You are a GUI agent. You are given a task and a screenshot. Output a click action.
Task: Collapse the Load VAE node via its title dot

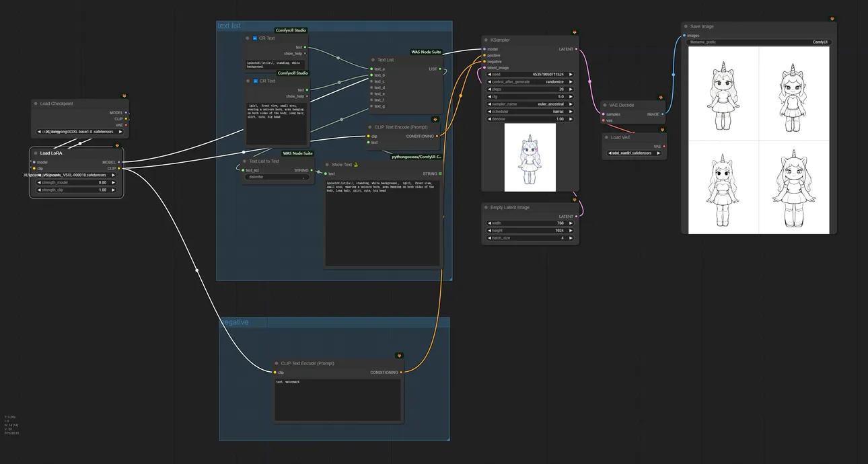pos(606,138)
